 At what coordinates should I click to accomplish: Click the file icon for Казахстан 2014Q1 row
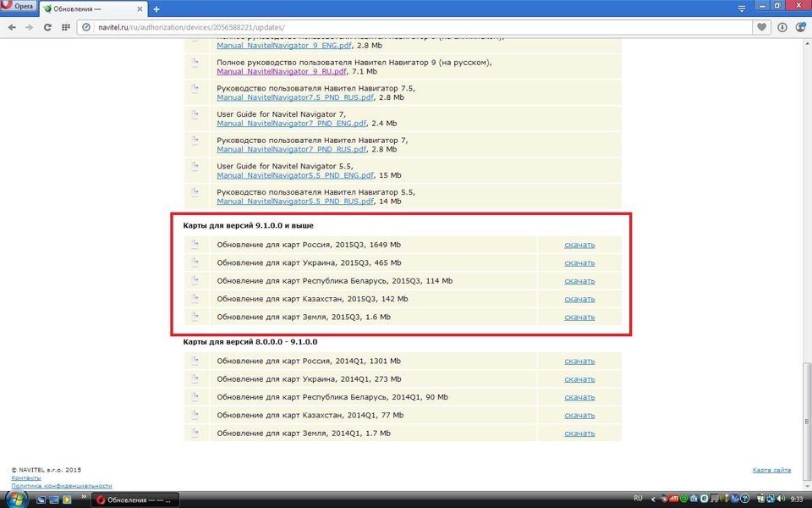[195, 415]
